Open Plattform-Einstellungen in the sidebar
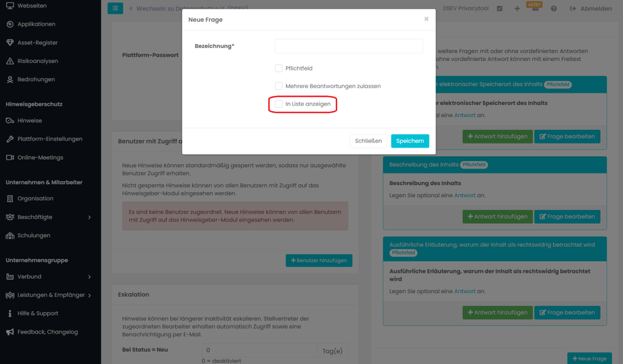The width and height of the screenshot is (623, 364). click(49, 139)
